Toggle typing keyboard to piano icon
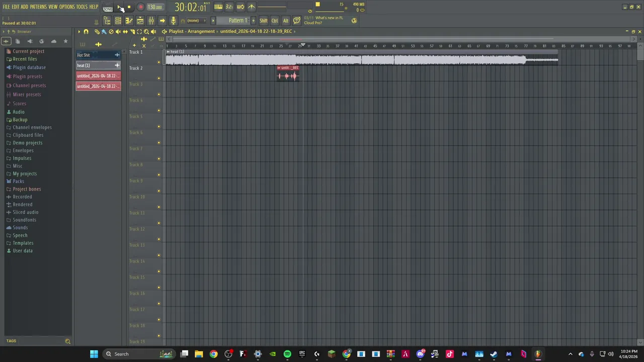Viewport: 644px width, 362px height. point(218,7)
